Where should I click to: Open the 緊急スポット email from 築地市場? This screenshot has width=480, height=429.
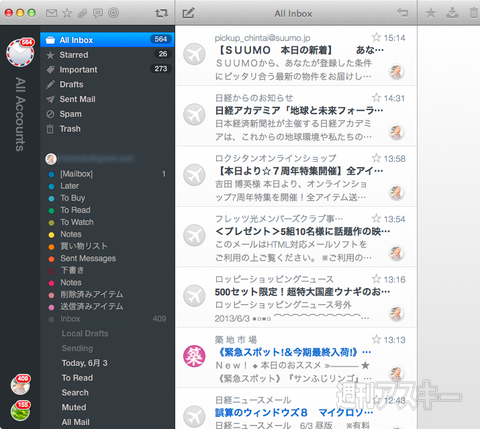point(296,358)
